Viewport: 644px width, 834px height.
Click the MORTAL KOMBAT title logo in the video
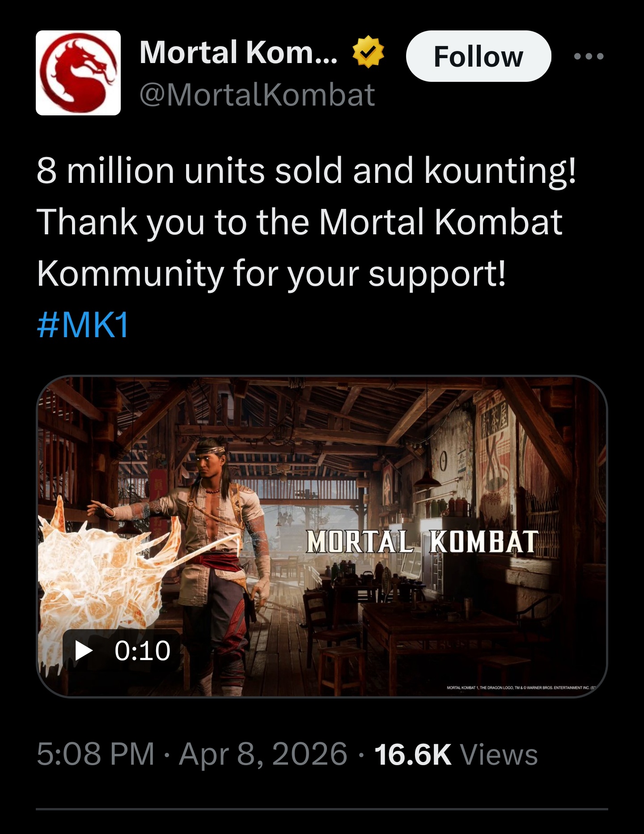coord(423,542)
